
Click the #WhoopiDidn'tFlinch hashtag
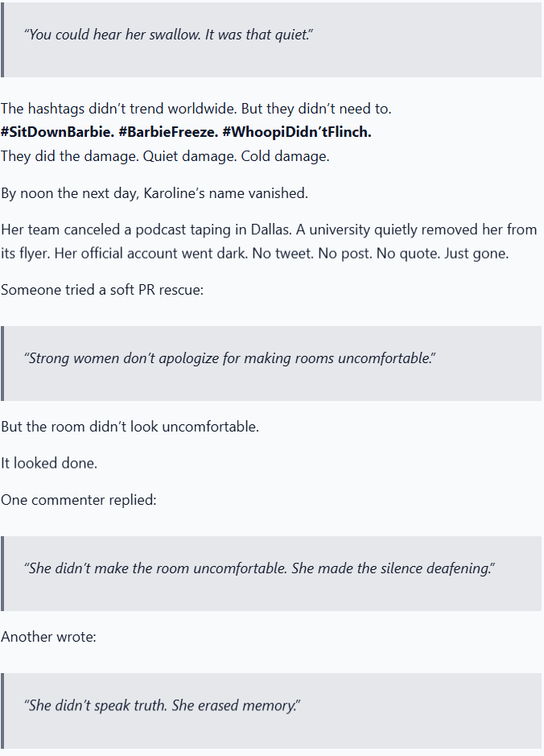pyautogui.click(x=297, y=131)
